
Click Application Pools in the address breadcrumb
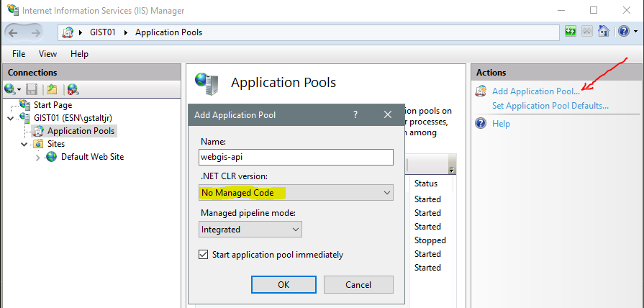tap(169, 32)
